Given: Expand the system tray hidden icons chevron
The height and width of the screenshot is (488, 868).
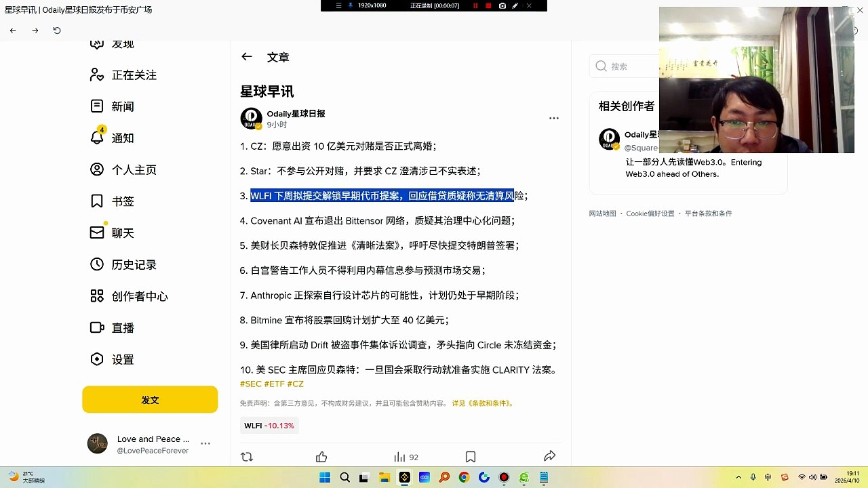Looking at the screenshot, I should pos(738,478).
